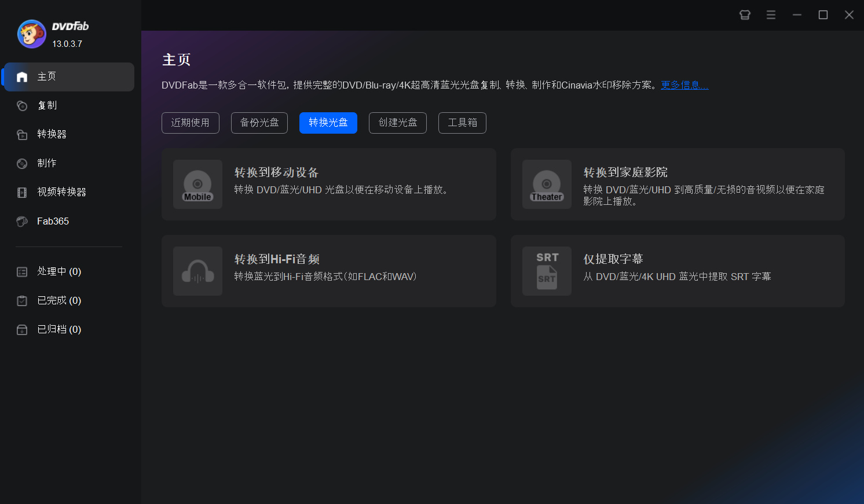
Task: Click the film icon beside 视频转换器
Action: click(22, 193)
